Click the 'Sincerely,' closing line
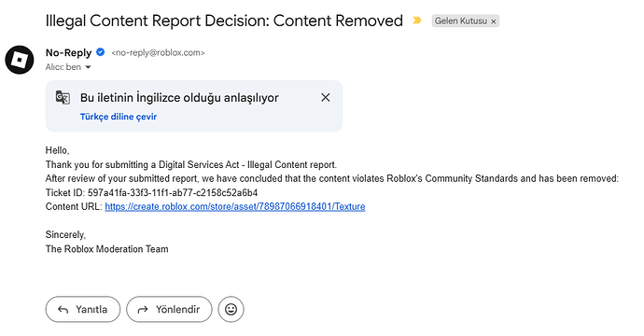The height and width of the screenshot is (336, 644). pos(65,234)
